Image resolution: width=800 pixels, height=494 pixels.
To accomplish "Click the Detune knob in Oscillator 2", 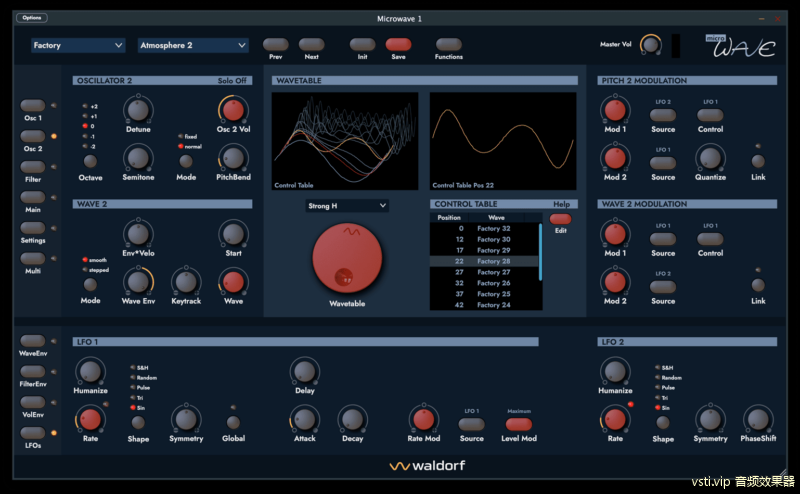I will tap(138, 110).
